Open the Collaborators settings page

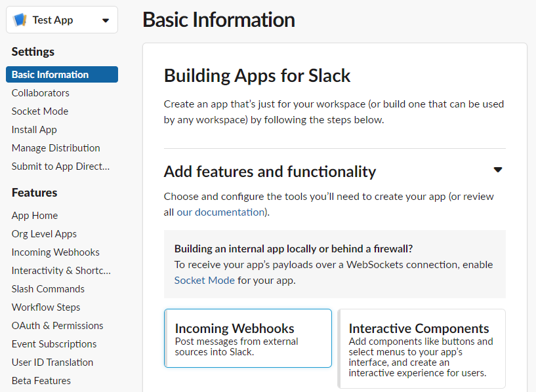click(40, 93)
